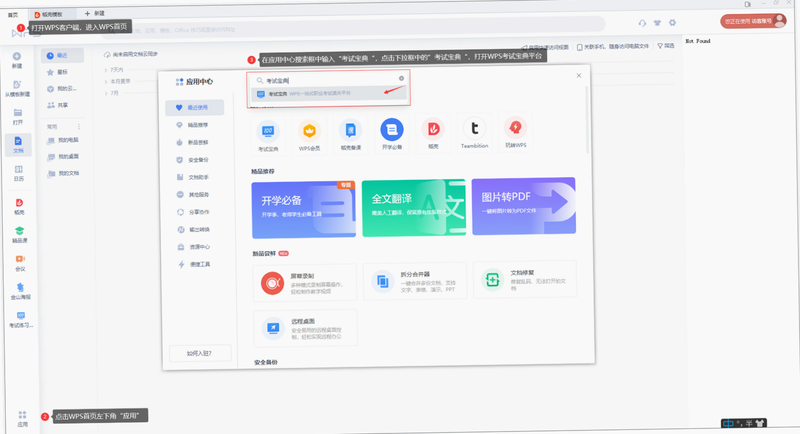Open the blue document app icon beside WPS会员
Viewport: 800px width, 434px height.
(351, 131)
